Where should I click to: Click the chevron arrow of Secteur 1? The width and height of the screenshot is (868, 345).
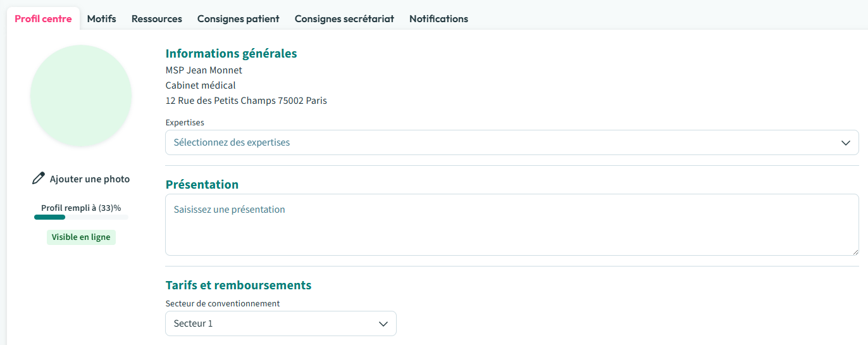[x=383, y=323]
